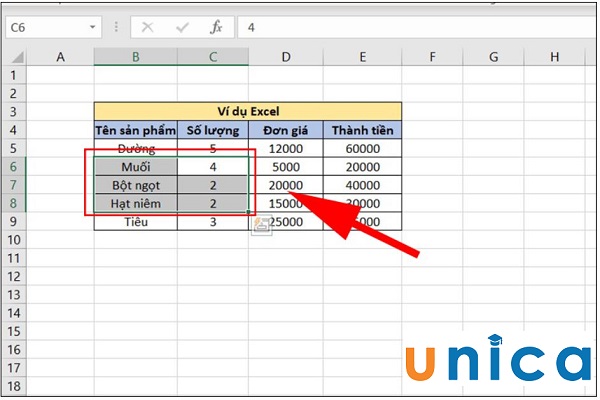Select row 2 header
This screenshot has width=600, height=400.
point(14,93)
